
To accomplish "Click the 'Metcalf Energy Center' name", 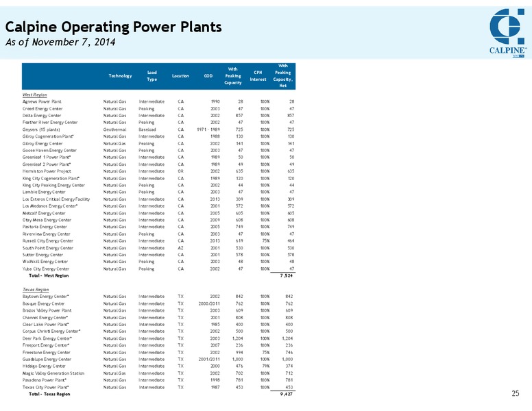I will click(44, 213).
